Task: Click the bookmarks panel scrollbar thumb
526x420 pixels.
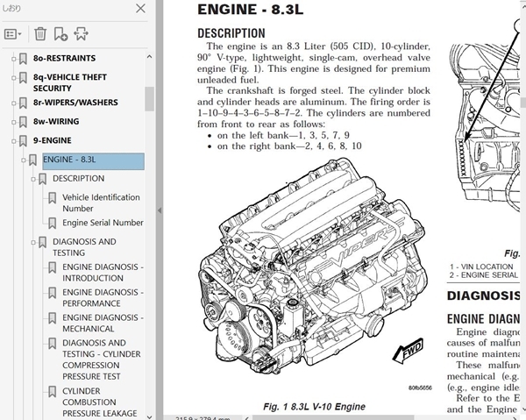Action: 150,99
